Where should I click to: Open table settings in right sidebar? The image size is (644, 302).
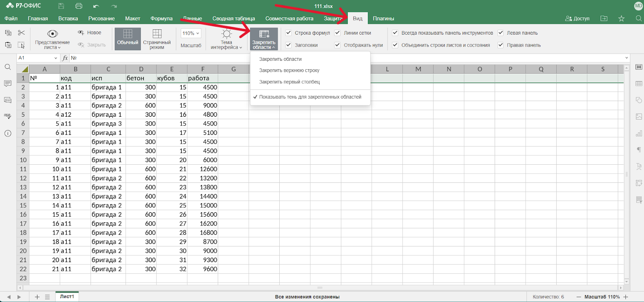click(x=639, y=84)
